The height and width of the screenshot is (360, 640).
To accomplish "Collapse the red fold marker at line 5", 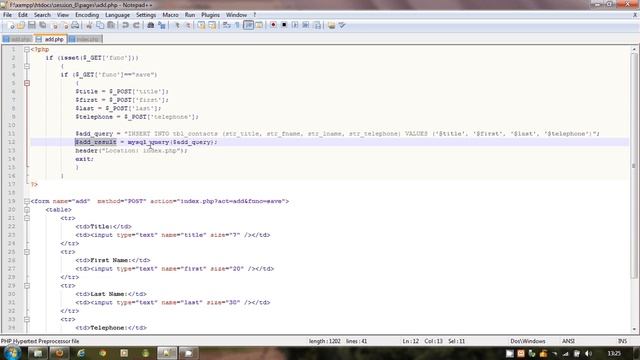I will pyautogui.click(x=27, y=83).
